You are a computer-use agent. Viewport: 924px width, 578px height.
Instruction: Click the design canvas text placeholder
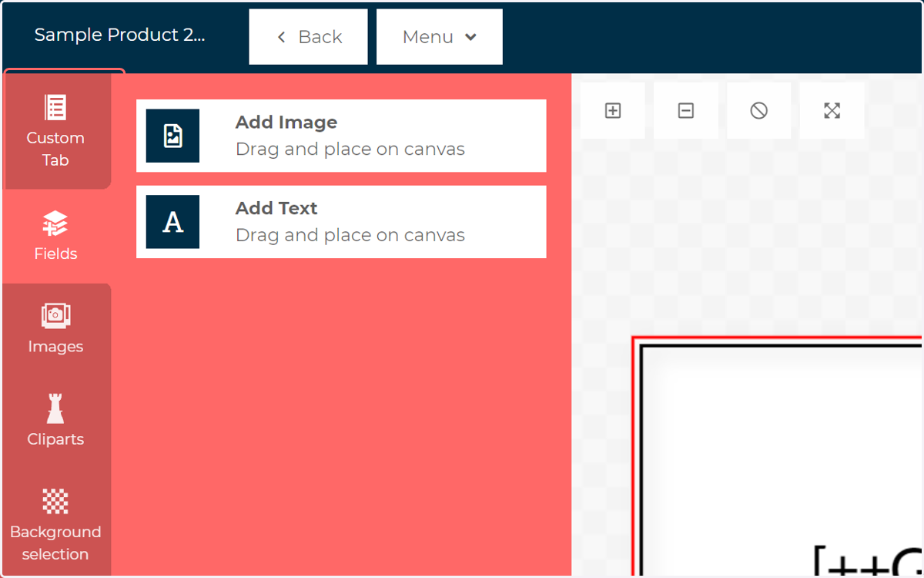[868, 561]
